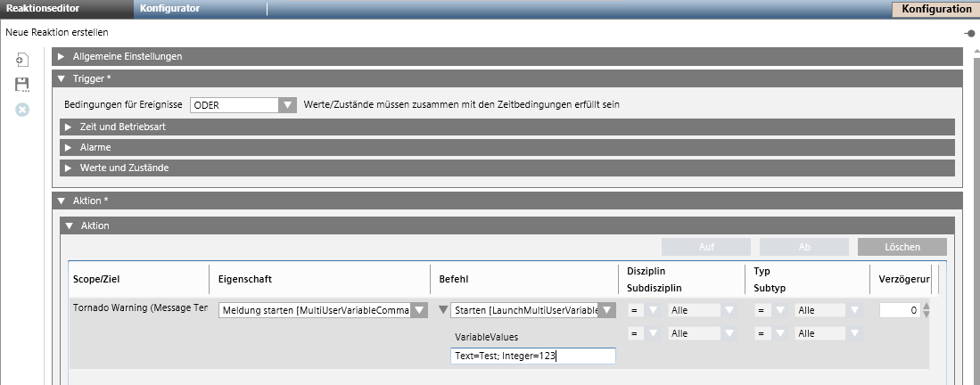
Task: Open the Befehl Starten dropdown
Action: coord(606,310)
